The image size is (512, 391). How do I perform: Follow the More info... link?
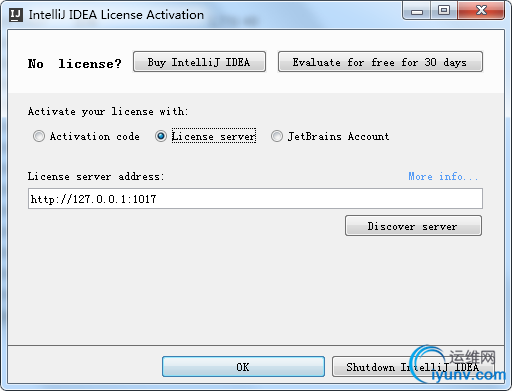click(443, 176)
